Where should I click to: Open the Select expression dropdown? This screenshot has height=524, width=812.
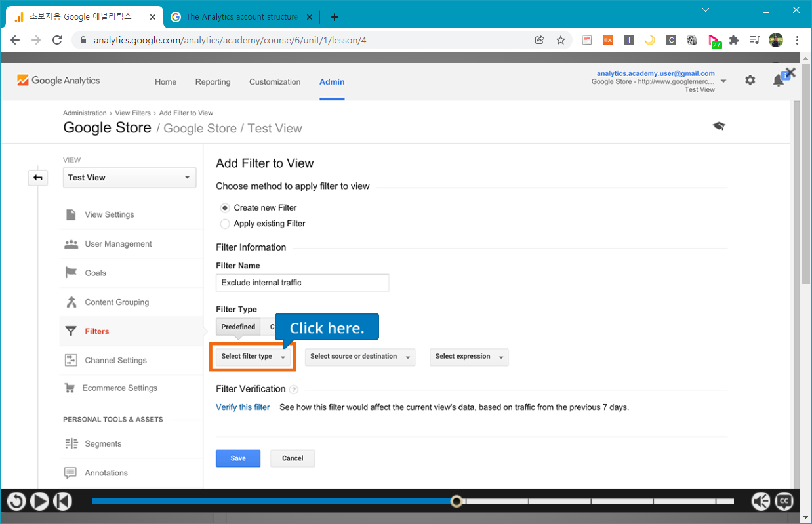click(x=469, y=357)
